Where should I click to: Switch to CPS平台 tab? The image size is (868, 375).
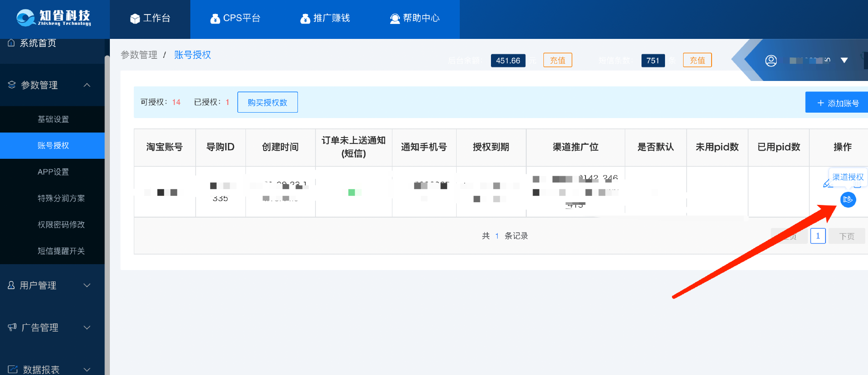coord(235,18)
